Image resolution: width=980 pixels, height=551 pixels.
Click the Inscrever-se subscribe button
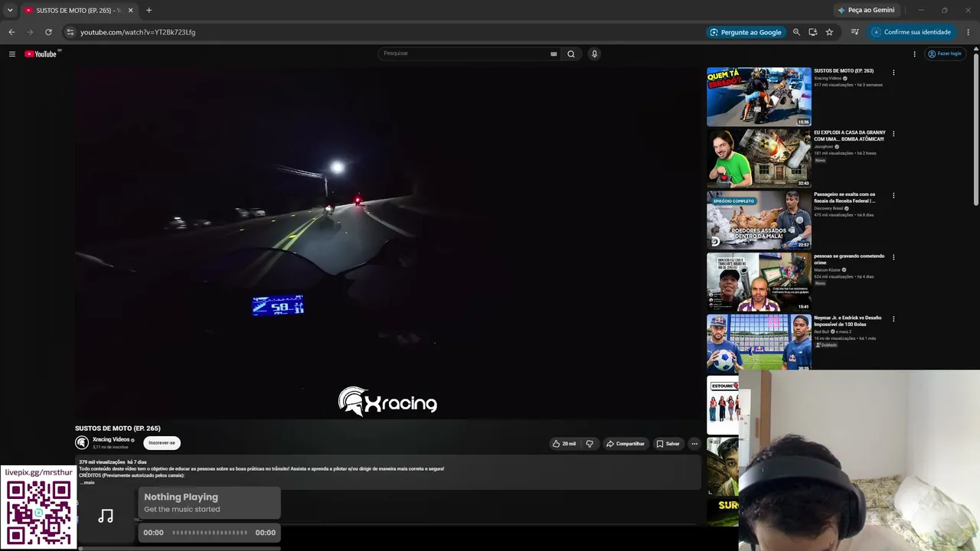pos(162,443)
